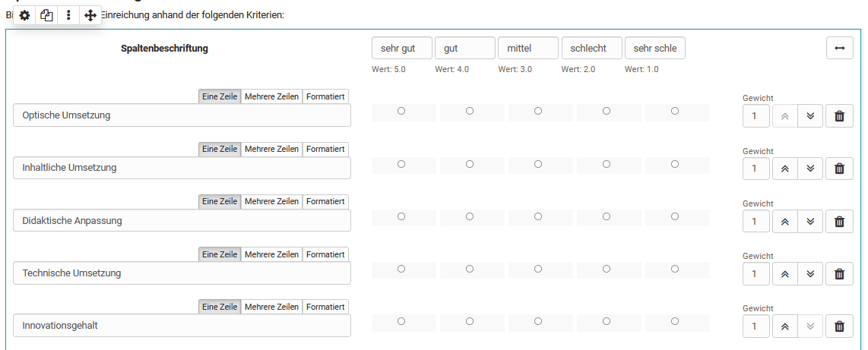The image size is (868, 350).
Task: Move Inhaltliche Umsetzung row down
Action: 810,169
